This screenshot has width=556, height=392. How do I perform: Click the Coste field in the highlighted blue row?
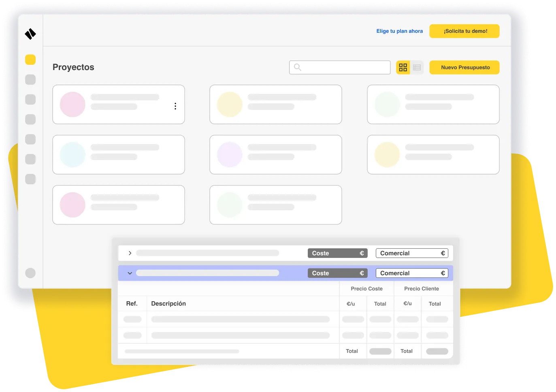click(x=338, y=273)
